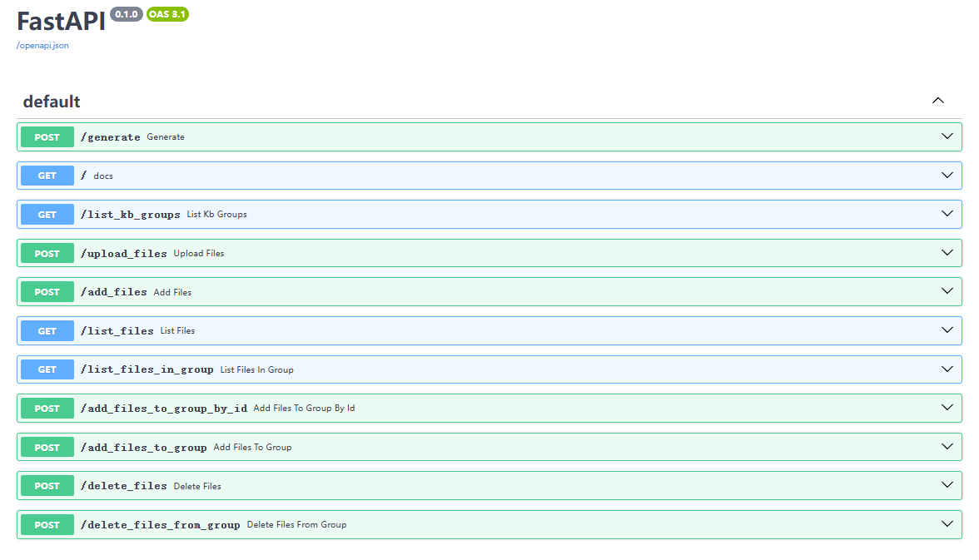The height and width of the screenshot is (560, 979).
Task: Click the /list_files path text
Action: pos(117,331)
